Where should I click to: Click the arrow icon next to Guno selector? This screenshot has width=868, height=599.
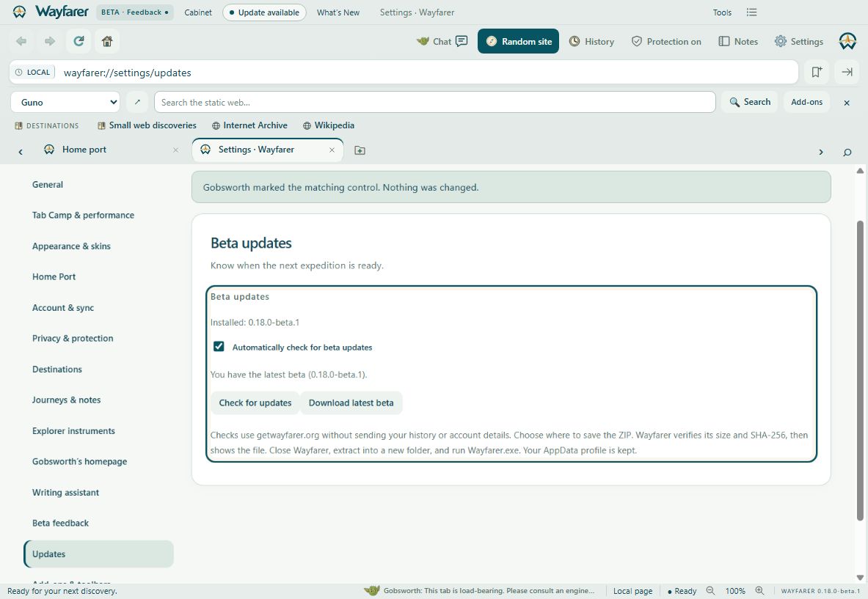pos(137,103)
